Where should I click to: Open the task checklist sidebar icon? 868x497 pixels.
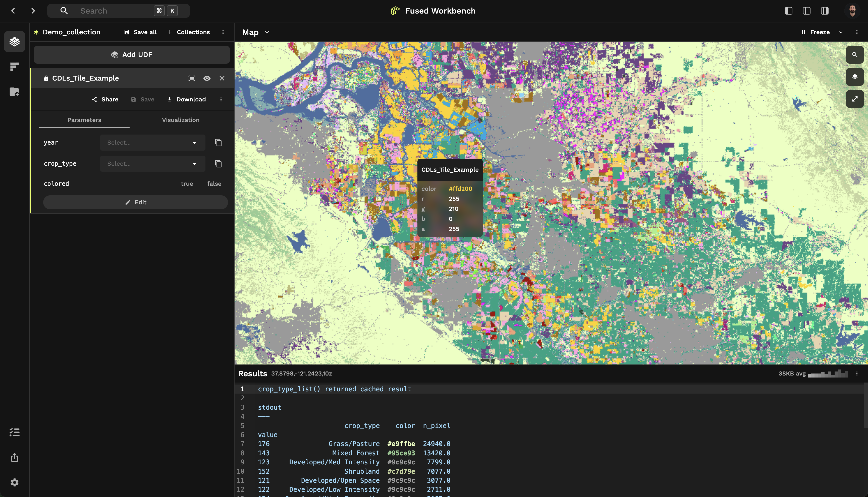point(14,432)
